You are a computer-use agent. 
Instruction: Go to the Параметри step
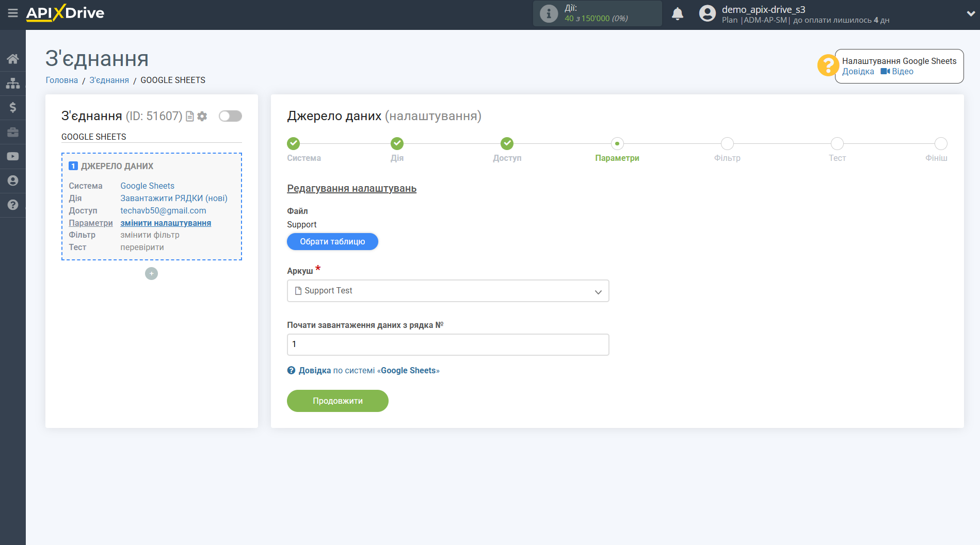[x=617, y=143]
